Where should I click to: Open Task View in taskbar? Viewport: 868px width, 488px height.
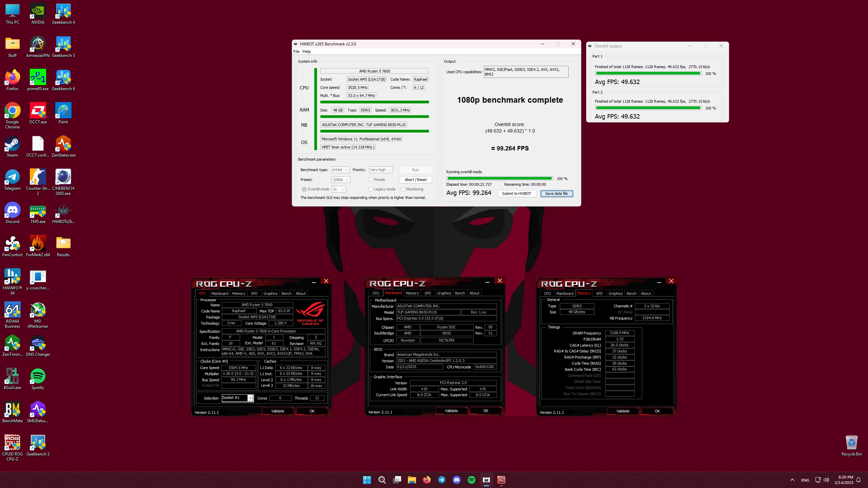[x=397, y=480]
